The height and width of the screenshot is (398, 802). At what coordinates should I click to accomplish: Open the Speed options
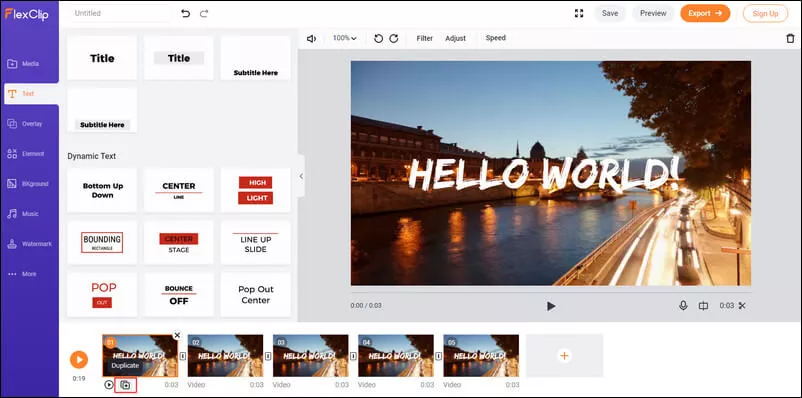[x=496, y=38]
